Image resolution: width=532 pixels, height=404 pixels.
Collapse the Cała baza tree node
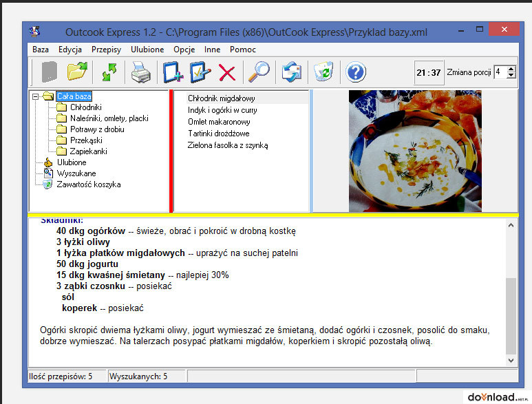coord(35,96)
